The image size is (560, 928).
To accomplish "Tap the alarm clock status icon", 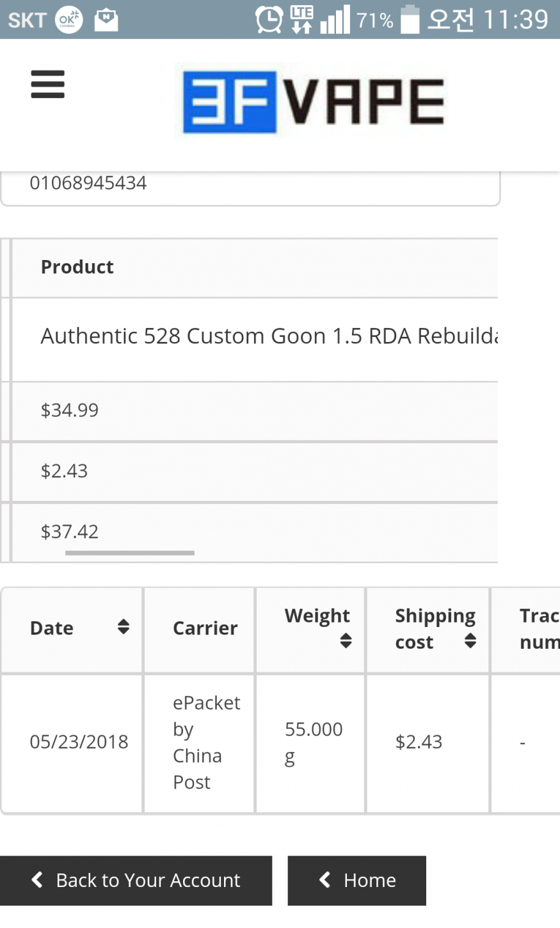I will point(269,19).
